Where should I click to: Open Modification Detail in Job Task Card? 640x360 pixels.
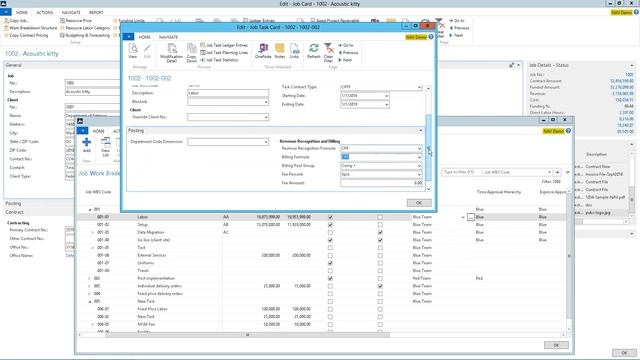point(171,53)
